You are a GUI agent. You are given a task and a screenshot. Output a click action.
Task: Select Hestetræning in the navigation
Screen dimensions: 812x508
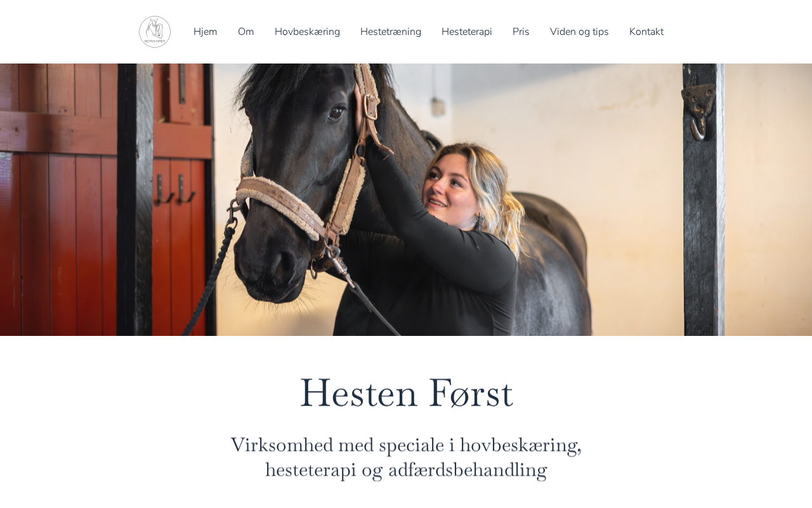(391, 32)
